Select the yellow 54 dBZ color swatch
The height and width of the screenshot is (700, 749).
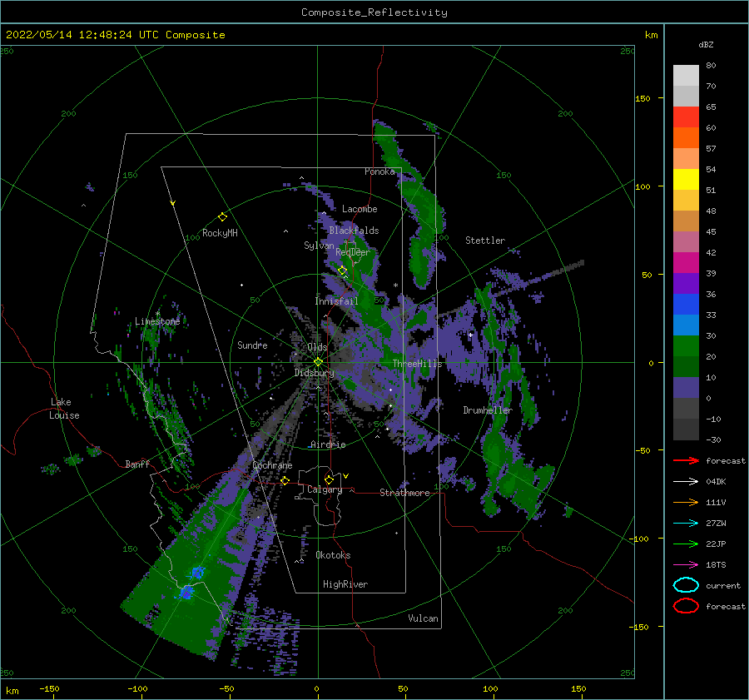(x=686, y=179)
